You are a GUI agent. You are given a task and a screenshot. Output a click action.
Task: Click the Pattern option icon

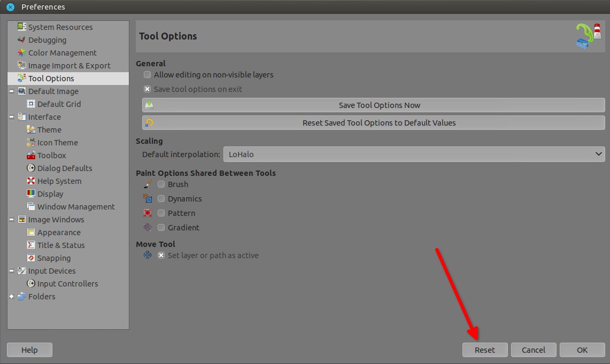148,213
